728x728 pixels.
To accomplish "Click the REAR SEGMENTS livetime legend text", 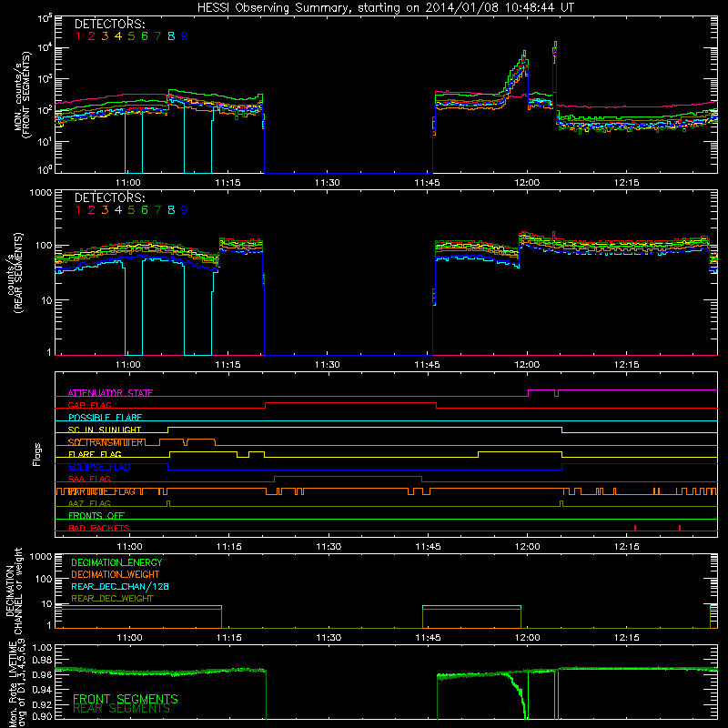I will click(x=122, y=709).
